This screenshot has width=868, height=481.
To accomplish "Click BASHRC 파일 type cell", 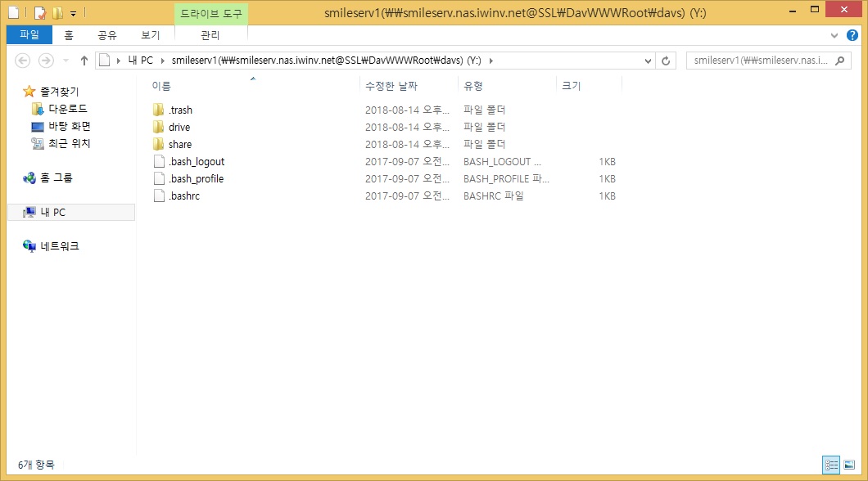I will pos(493,196).
